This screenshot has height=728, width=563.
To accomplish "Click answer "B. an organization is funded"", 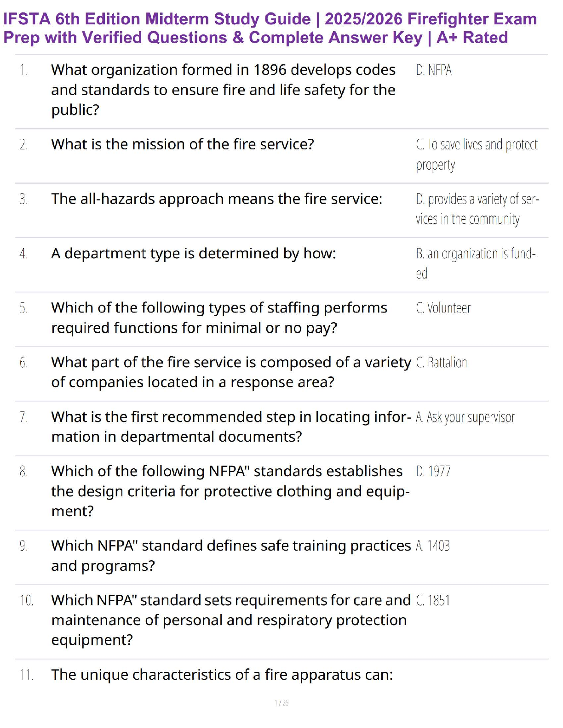I will (x=475, y=263).
